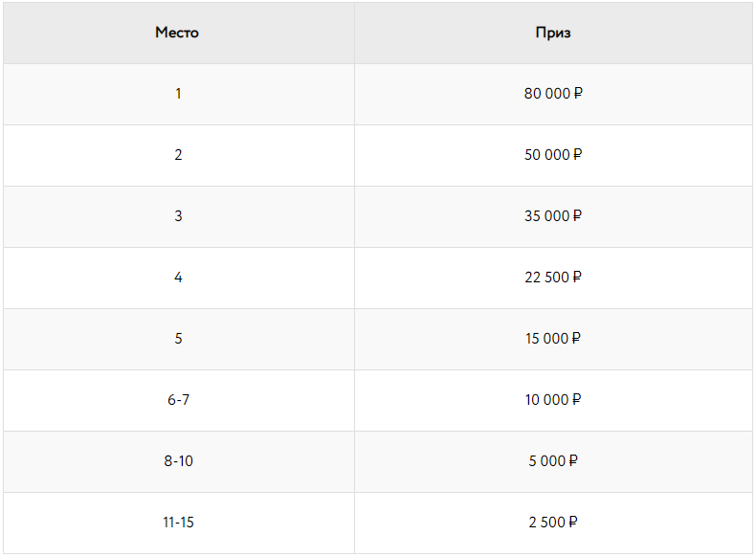Click the Приз column header
Screen dimensions: 756x557
click(x=553, y=33)
